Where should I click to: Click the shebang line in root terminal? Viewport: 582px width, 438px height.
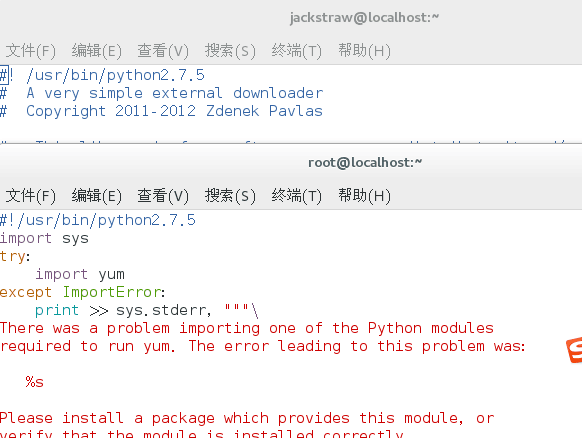pyautogui.click(x=98, y=220)
